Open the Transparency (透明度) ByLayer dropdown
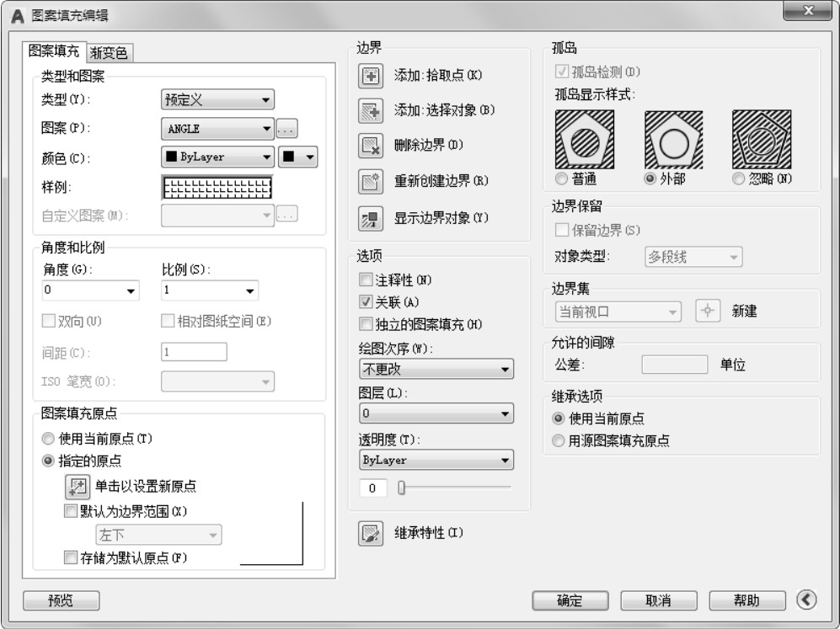Screen dimensions: 840x629 [436, 460]
